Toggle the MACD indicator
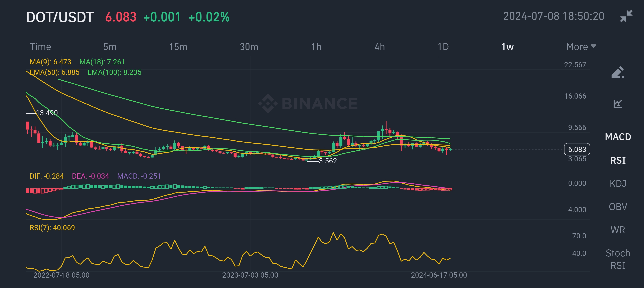Viewport: 644px width, 288px height. pyautogui.click(x=618, y=137)
